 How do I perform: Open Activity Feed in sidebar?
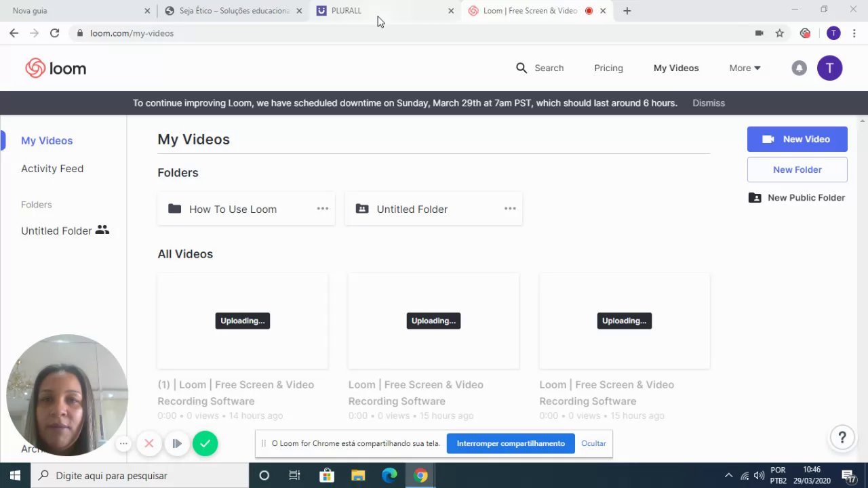52,168
